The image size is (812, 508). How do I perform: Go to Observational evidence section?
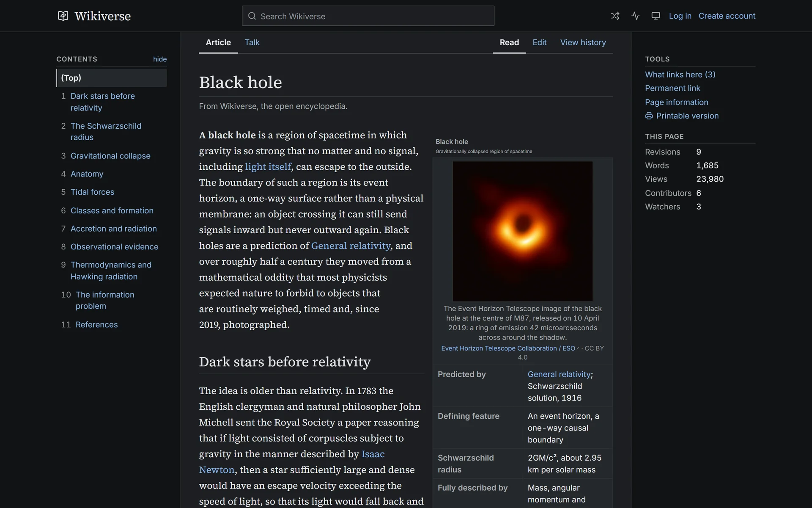(114, 247)
